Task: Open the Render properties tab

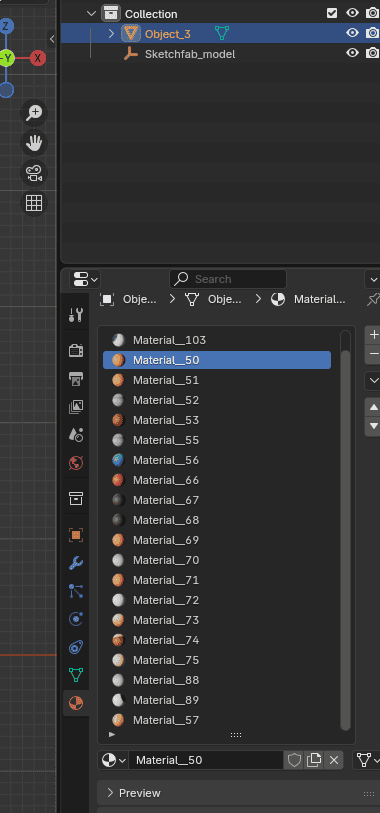Action: (x=76, y=351)
